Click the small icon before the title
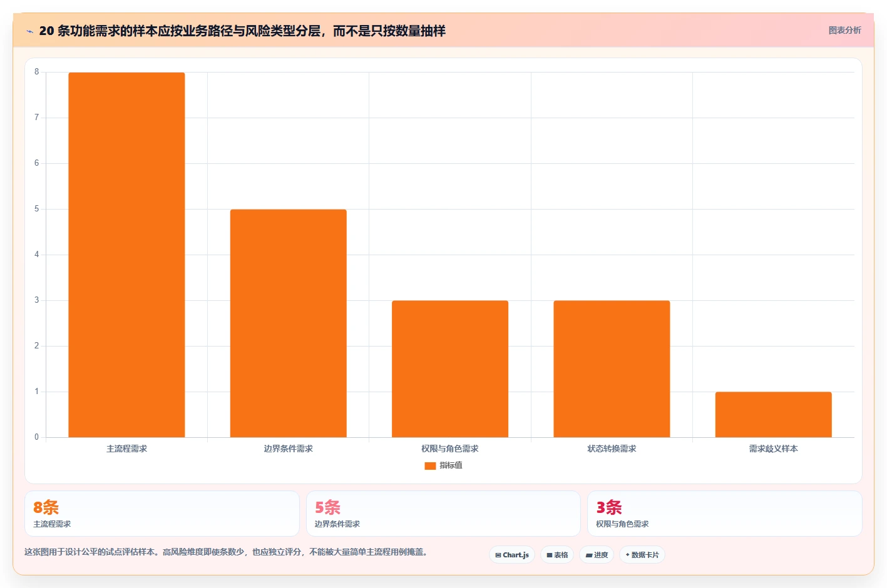Viewport: 887px width, 588px height. [x=29, y=31]
